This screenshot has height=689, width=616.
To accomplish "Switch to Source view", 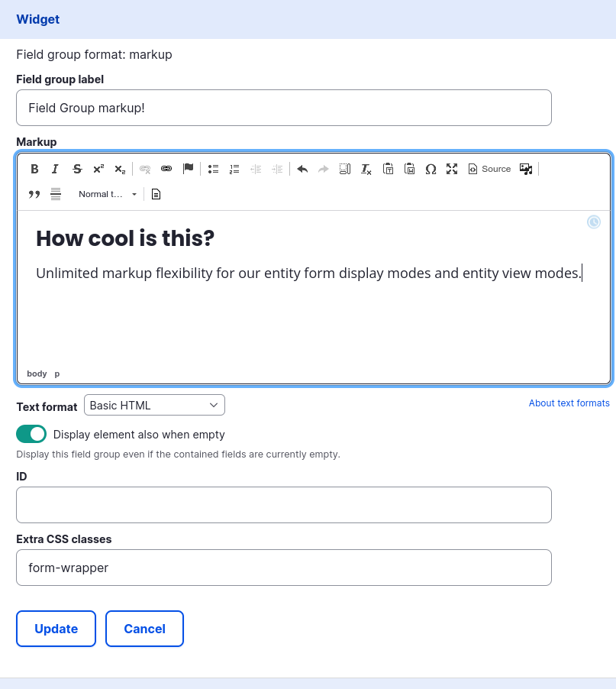I will tap(489, 169).
